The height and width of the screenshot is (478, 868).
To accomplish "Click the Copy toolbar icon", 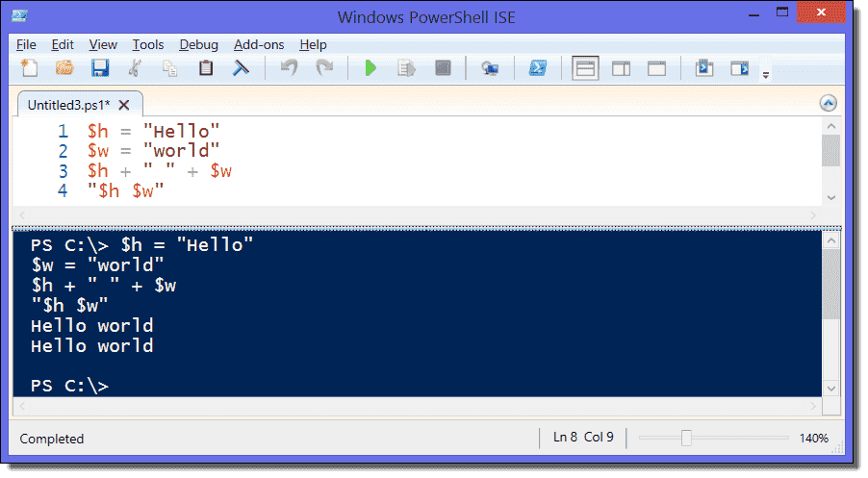I will pos(170,68).
